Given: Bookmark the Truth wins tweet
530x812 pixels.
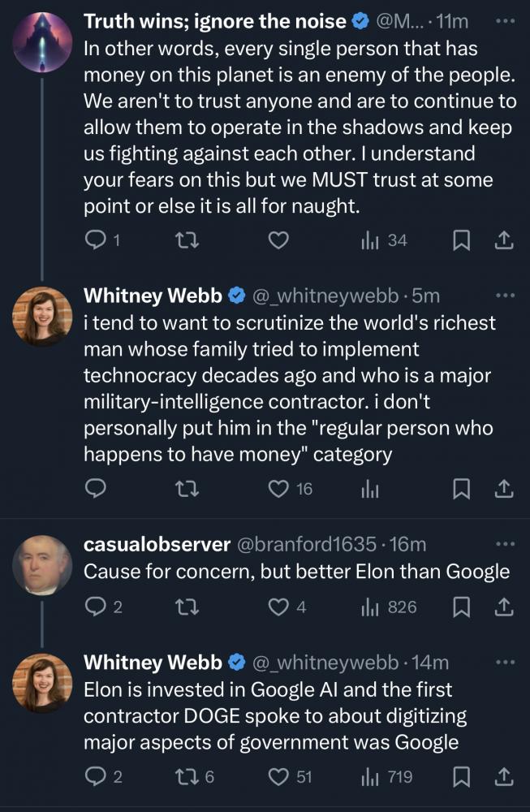Looking at the screenshot, I should pyautogui.click(x=462, y=240).
